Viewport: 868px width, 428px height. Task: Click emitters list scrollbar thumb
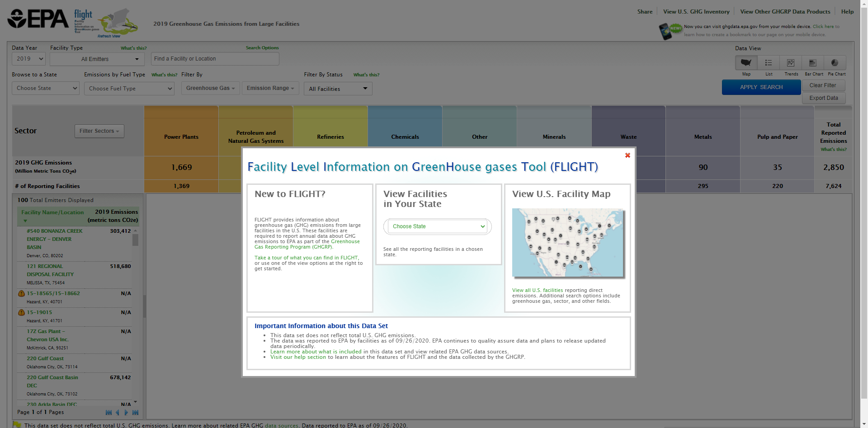point(135,240)
